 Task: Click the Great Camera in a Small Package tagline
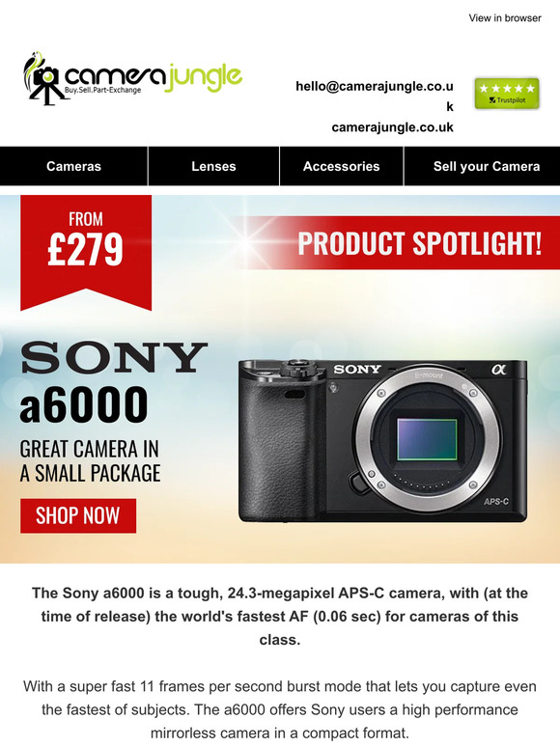click(x=90, y=461)
